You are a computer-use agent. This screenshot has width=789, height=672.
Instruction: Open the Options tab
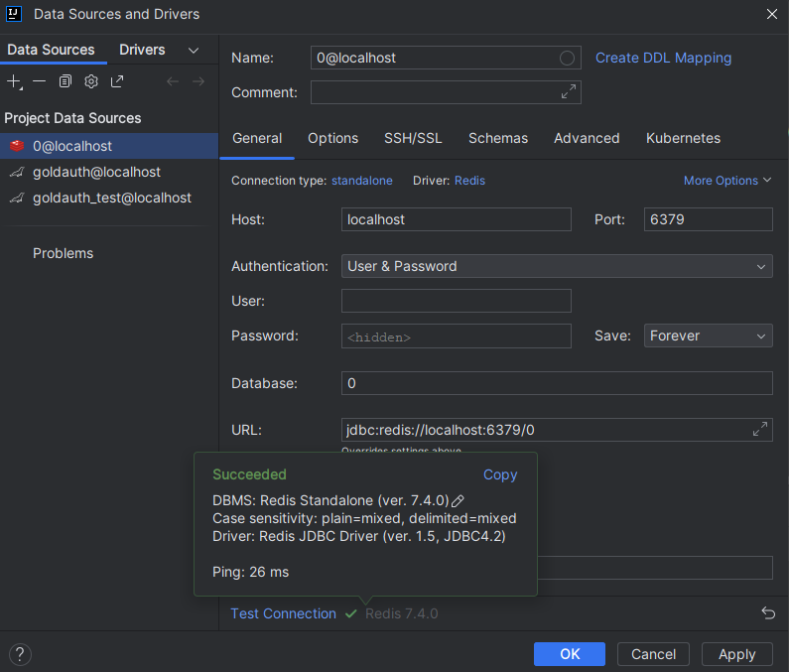click(333, 138)
